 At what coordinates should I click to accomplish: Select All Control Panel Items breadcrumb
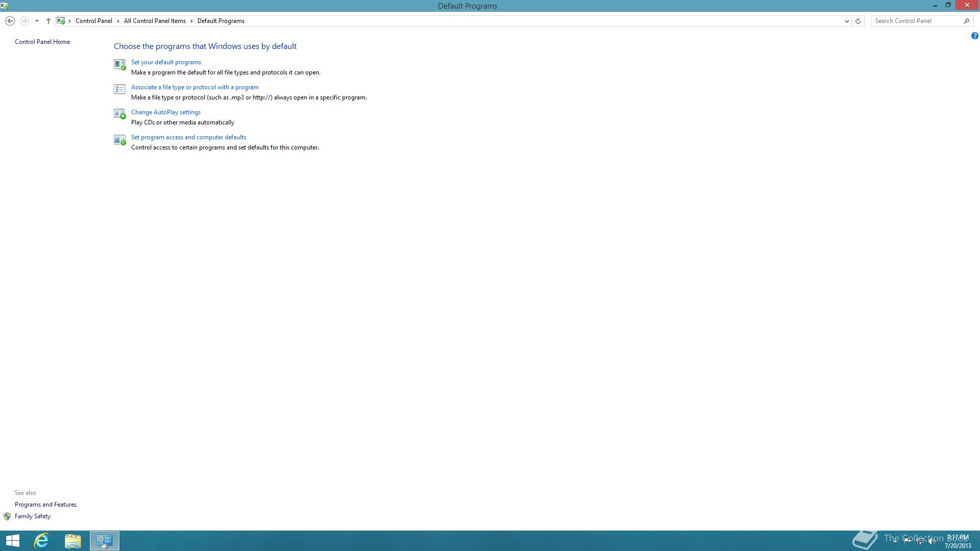(x=155, y=21)
